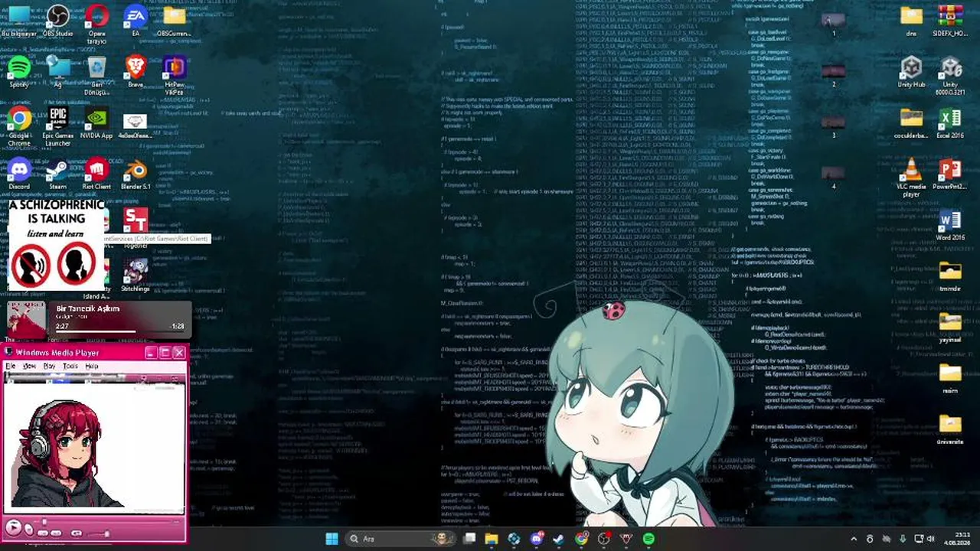The height and width of the screenshot is (551, 980).
Task: Select the Excel 2016 desktop icon
Action: 950,122
